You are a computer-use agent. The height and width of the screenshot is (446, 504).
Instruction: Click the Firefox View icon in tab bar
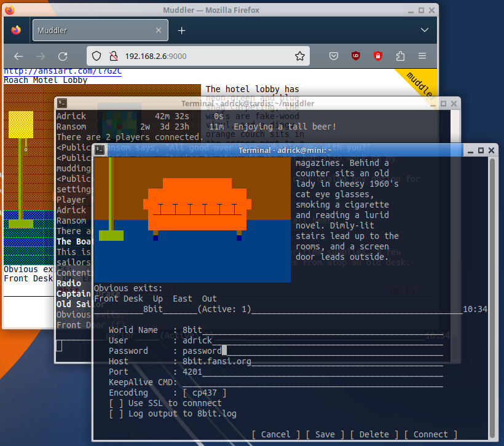[16, 30]
